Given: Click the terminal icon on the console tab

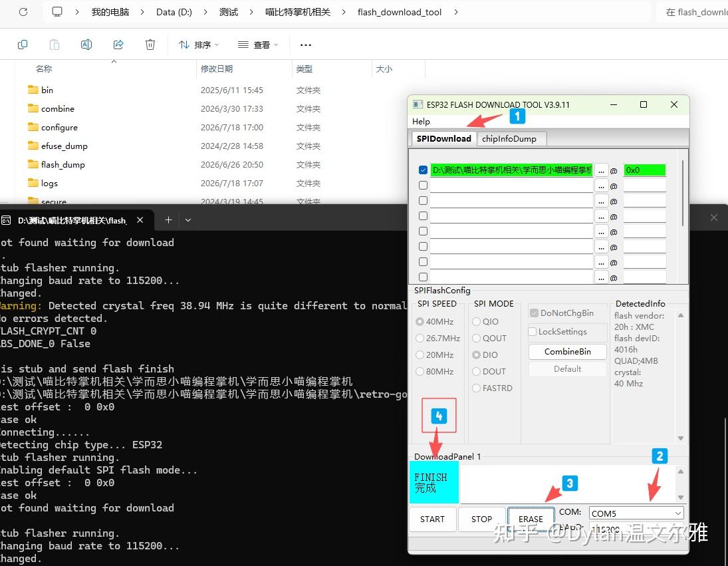Looking at the screenshot, I should (6, 221).
